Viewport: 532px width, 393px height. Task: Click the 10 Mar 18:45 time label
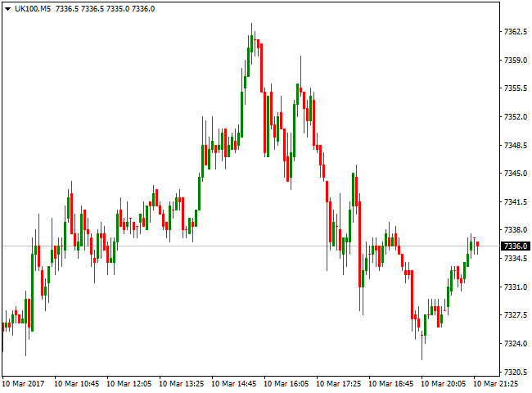pos(391,384)
